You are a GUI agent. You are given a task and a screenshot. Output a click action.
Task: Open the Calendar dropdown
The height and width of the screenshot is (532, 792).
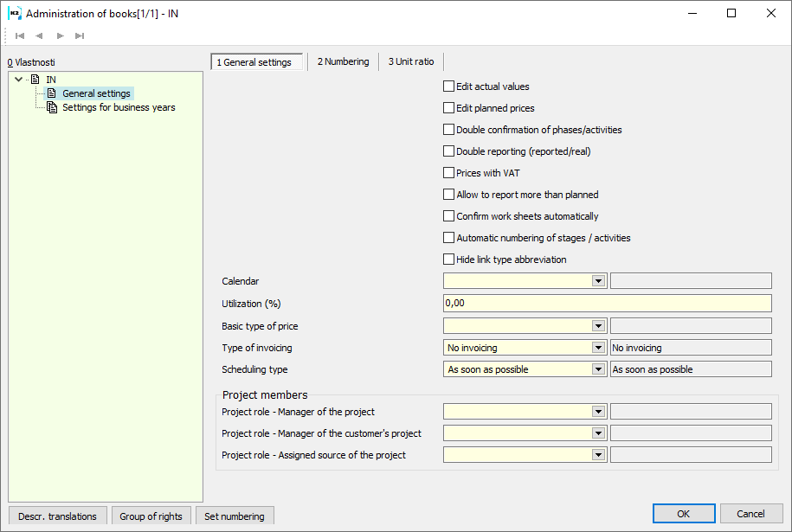click(x=598, y=281)
